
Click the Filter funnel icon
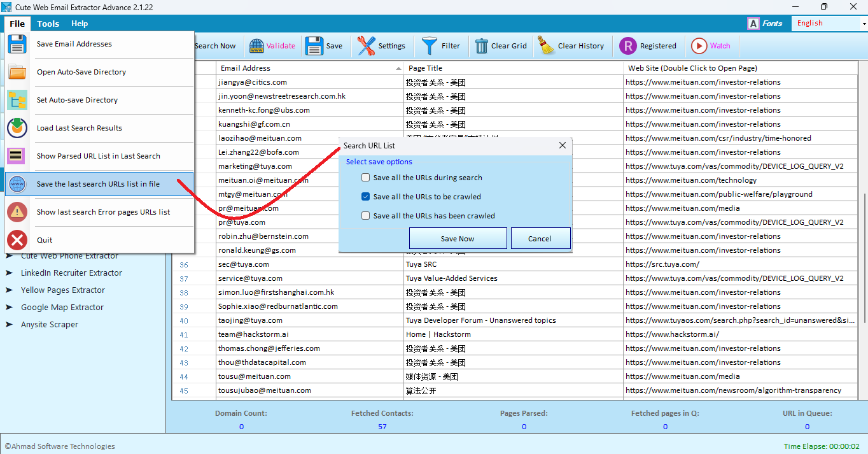click(x=430, y=46)
